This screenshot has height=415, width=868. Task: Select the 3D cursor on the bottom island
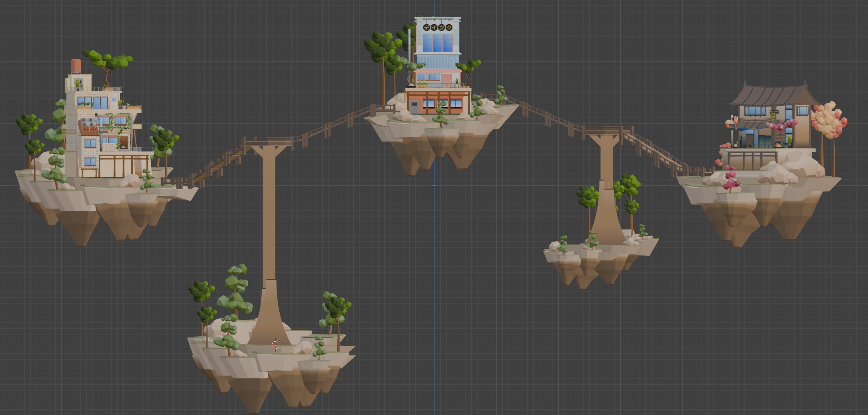pos(276,344)
